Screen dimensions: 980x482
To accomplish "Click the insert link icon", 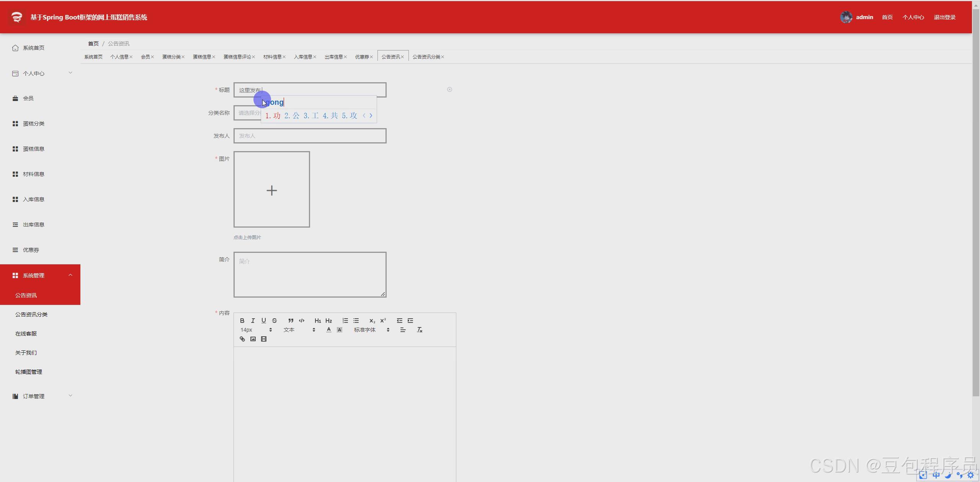I will tap(242, 339).
